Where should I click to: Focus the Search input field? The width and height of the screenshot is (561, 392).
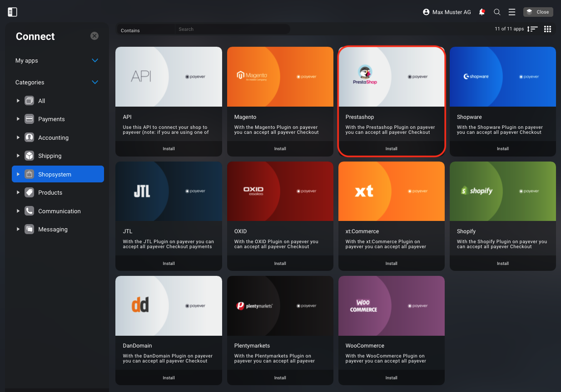click(x=233, y=29)
